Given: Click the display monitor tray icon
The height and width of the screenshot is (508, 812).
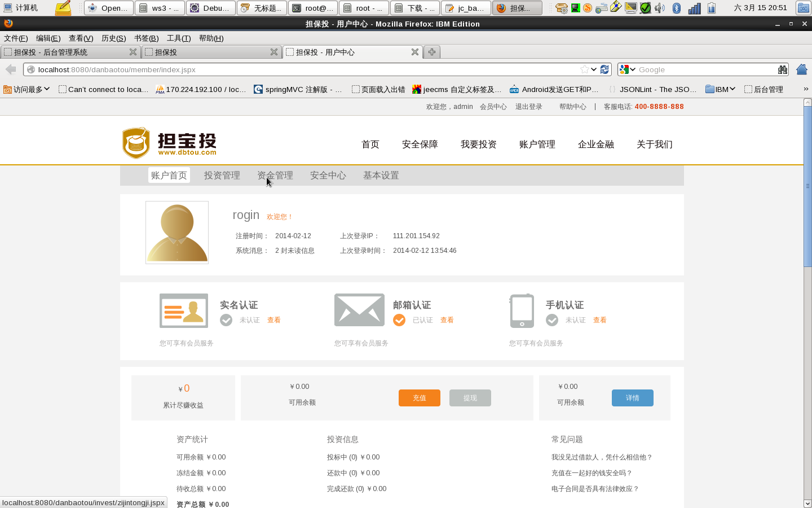Looking at the screenshot, I should (631, 8).
